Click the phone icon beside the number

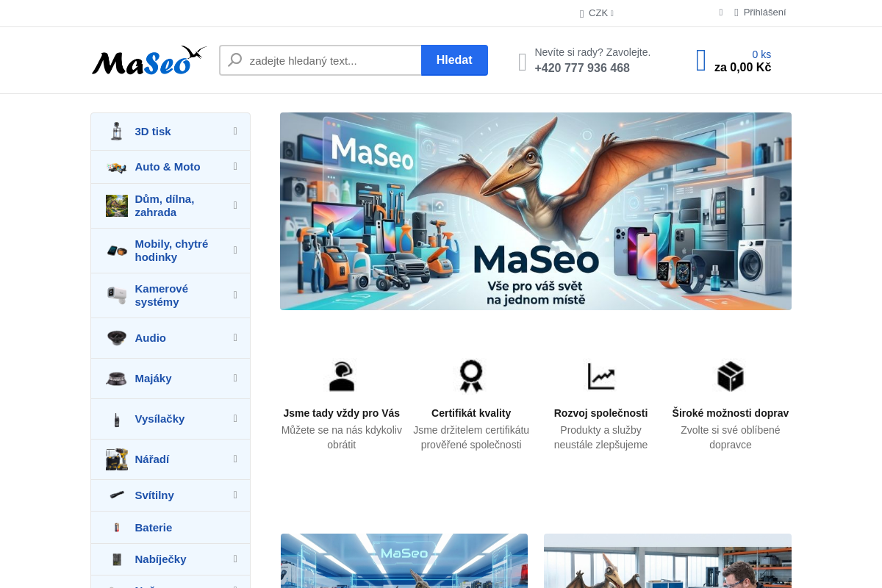click(x=523, y=62)
